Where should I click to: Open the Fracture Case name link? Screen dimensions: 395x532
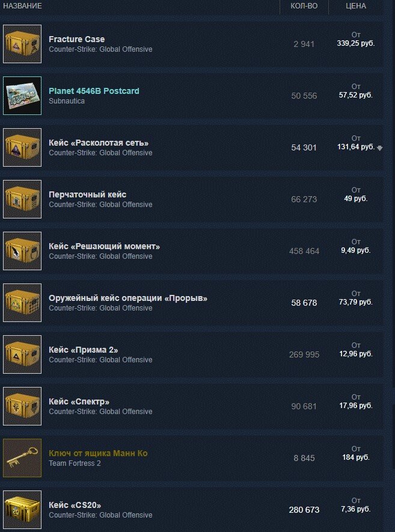pos(76,39)
